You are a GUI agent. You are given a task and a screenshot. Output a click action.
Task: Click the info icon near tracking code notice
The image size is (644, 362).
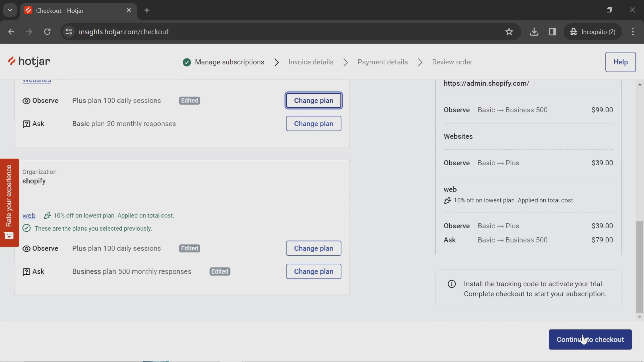pyautogui.click(x=451, y=284)
